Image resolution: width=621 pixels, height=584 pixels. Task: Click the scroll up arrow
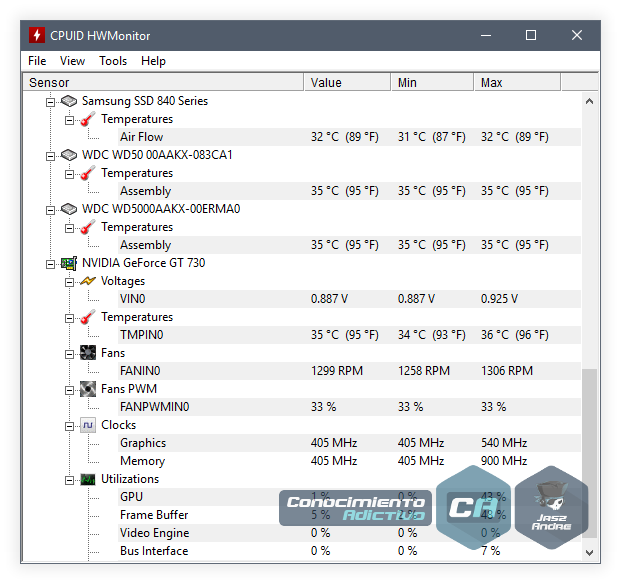coord(589,101)
